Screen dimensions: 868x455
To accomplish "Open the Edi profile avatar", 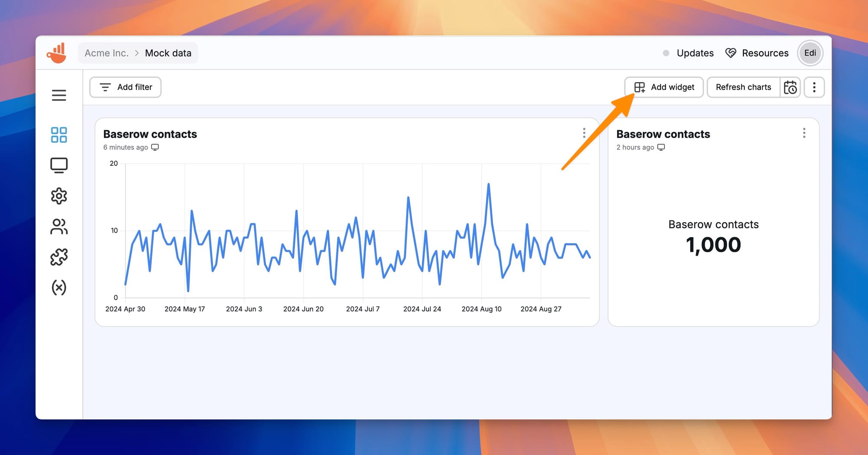I will click(x=810, y=53).
